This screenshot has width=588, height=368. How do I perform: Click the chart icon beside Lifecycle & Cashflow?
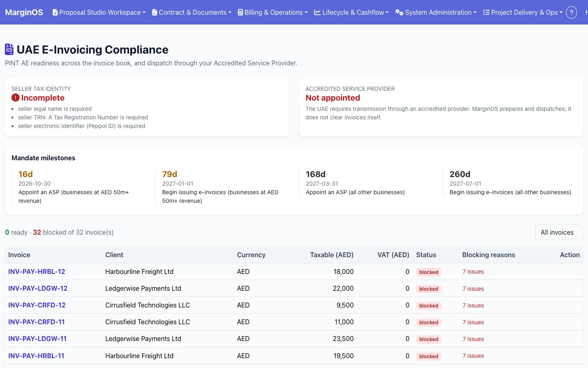[318, 12]
